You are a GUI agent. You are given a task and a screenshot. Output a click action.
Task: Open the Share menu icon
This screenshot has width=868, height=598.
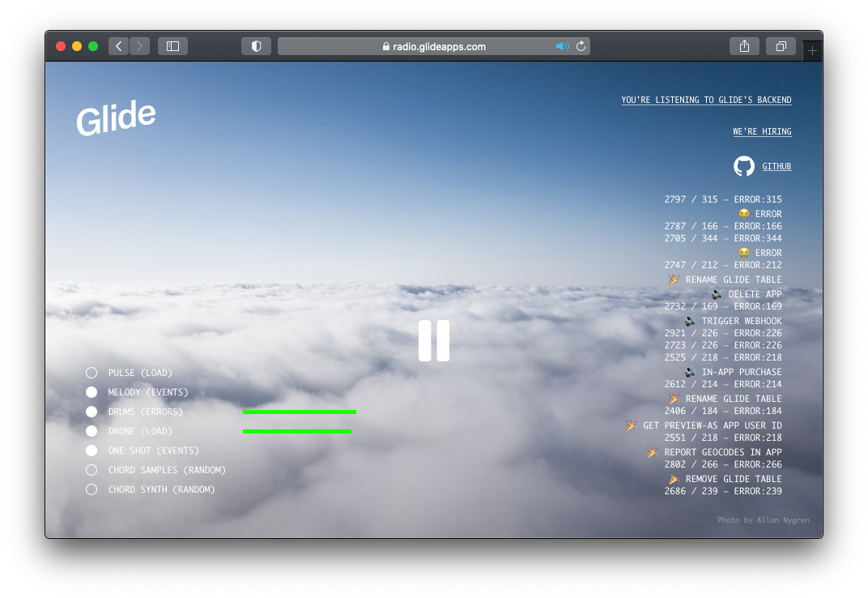[x=745, y=46]
